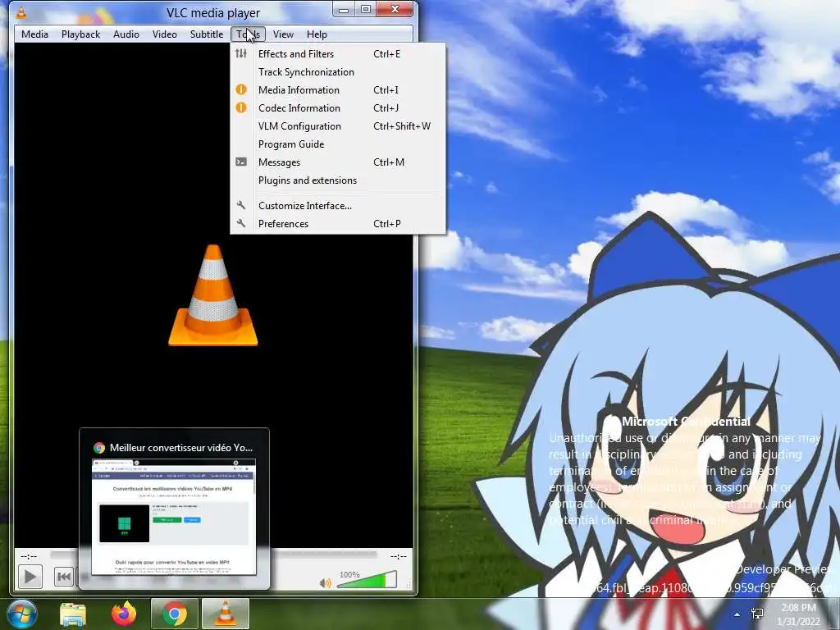Open the Subtitle menu
Screen dimensions: 840x630
tap(207, 34)
